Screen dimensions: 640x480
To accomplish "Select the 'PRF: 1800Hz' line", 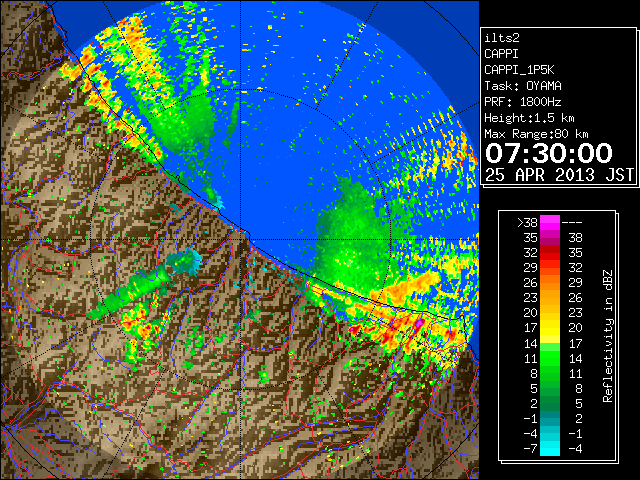I will (x=523, y=102).
